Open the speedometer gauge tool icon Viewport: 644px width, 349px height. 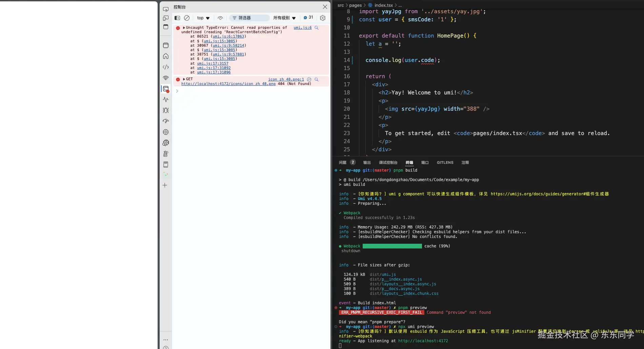(166, 121)
